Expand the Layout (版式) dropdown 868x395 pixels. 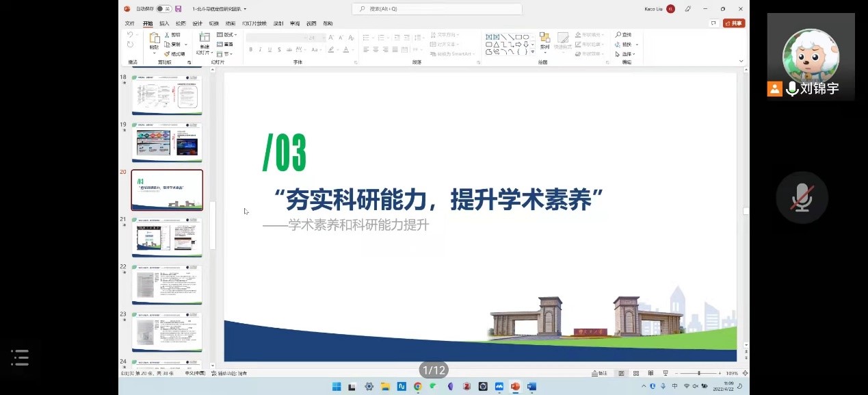[226, 35]
